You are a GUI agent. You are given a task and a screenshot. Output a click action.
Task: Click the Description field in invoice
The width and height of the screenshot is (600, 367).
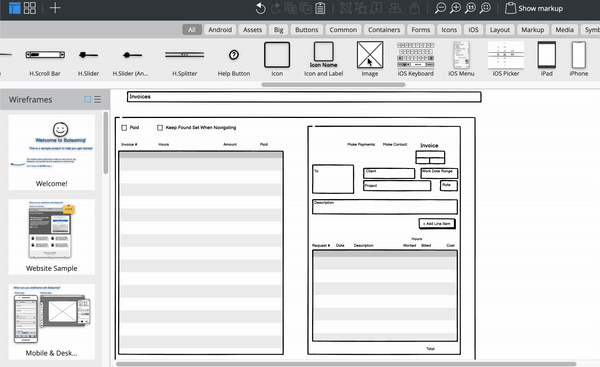coord(385,207)
